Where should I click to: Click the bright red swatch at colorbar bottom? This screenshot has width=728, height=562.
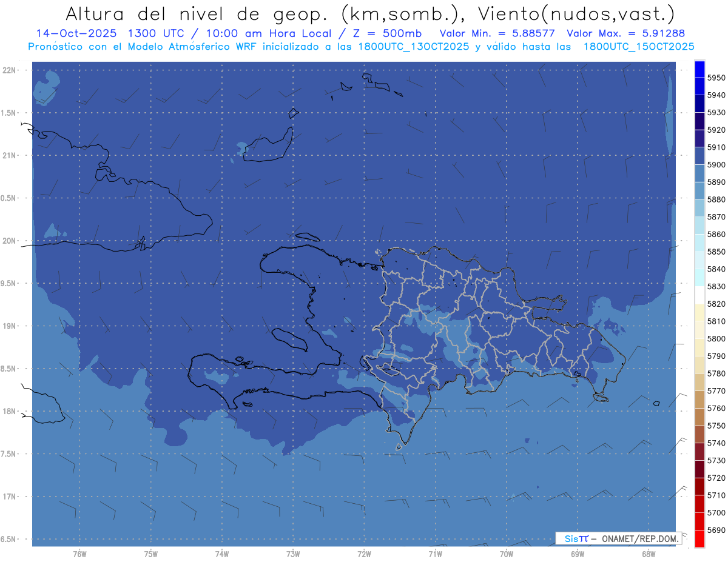point(699,538)
